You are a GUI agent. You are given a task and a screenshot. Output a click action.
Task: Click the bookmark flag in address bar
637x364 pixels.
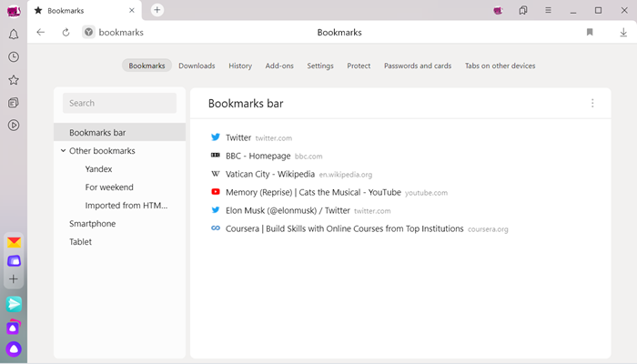pyautogui.click(x=590, y=32)
